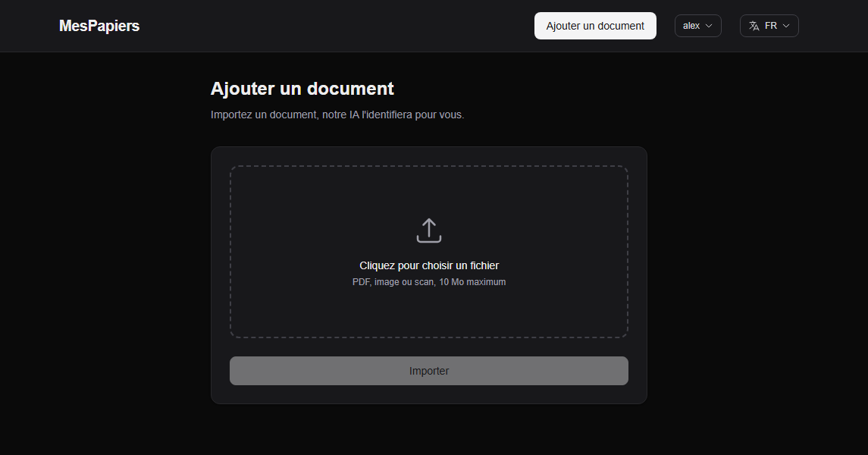
Task: Click the MesPapiers logo
Action: [99, 26]
